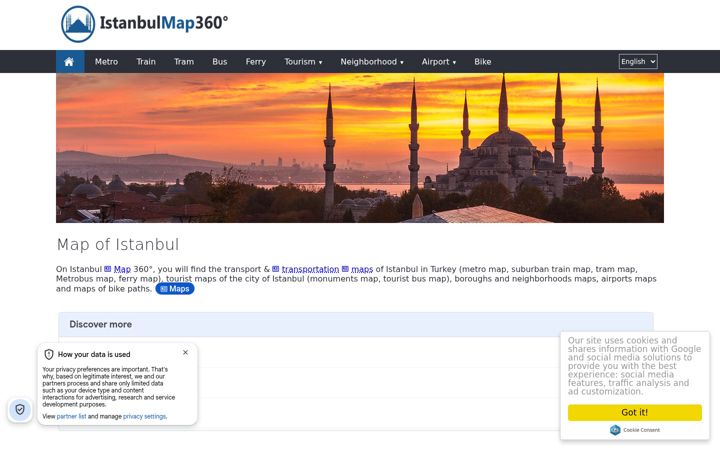
Task: Open the Ferry menu item
Action: coord(256,62)
